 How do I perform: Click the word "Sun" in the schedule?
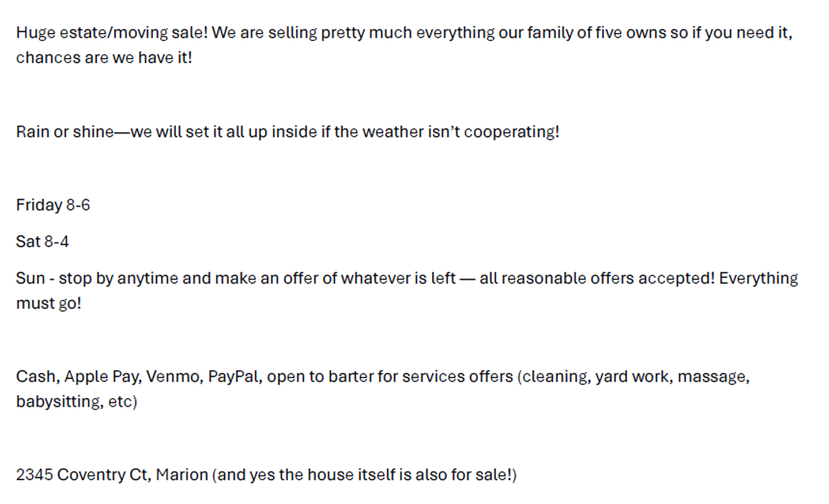(x=30, y=278)
